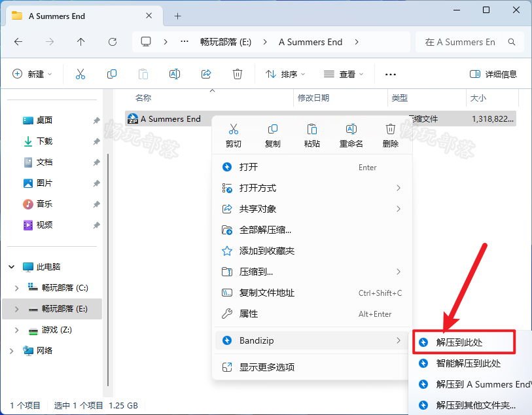Image resolution: width=532 pixels, height=415 pixels.
Task: Unpin 文档 using its pin icon
Action: pos(97,162)
